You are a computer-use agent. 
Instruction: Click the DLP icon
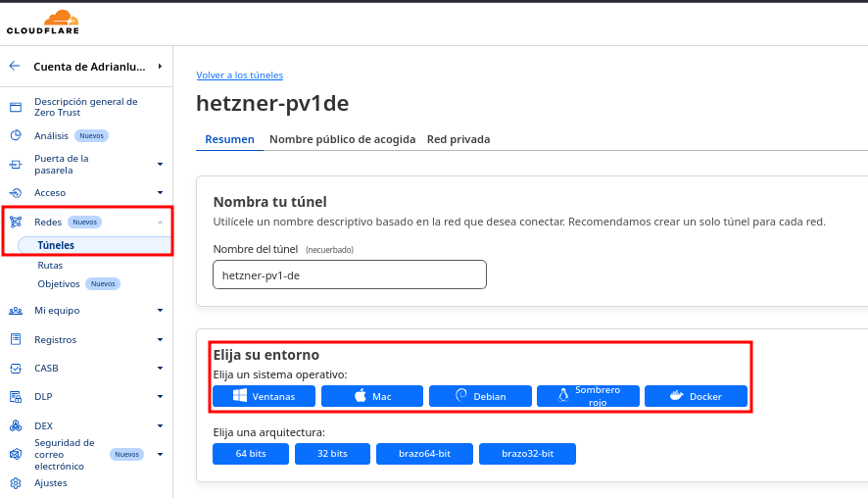(x=16, y=397)
